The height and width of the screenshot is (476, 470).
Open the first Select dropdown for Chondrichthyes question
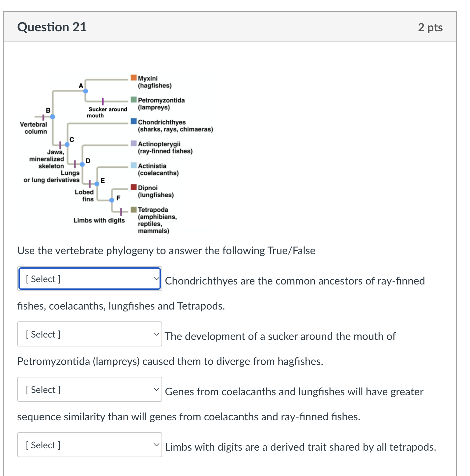click(x=89, y=279)
